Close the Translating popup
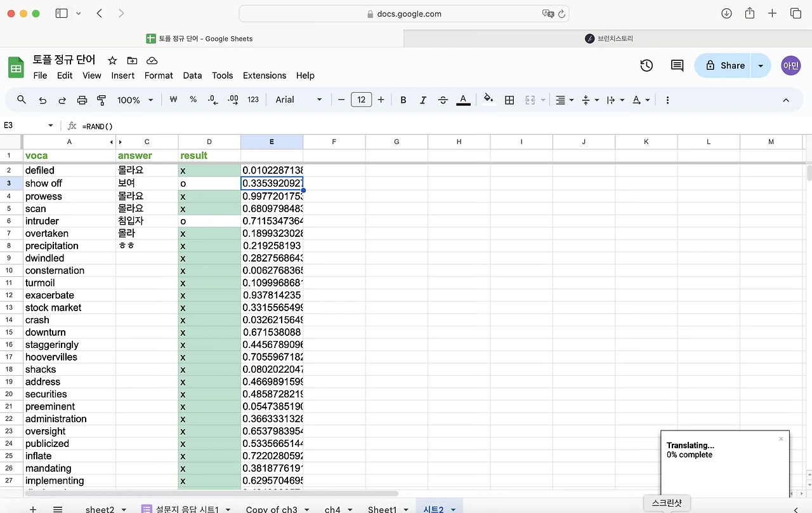 781,439
